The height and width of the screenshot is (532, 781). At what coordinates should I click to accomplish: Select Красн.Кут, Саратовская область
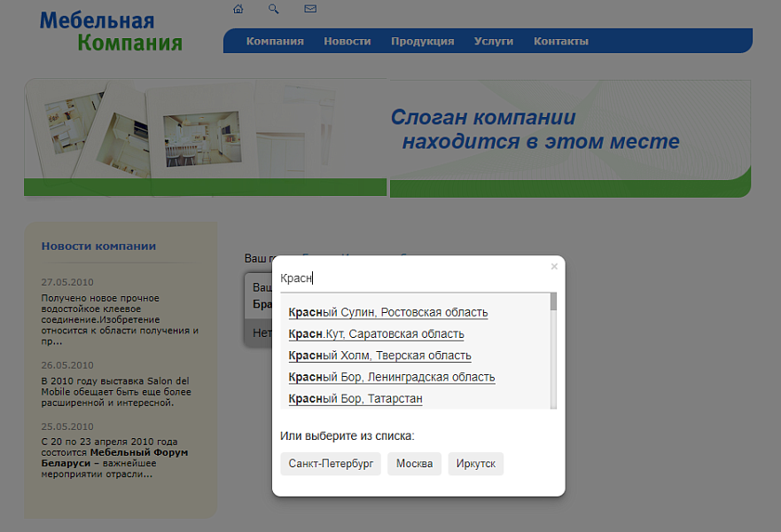coord(377,333)
